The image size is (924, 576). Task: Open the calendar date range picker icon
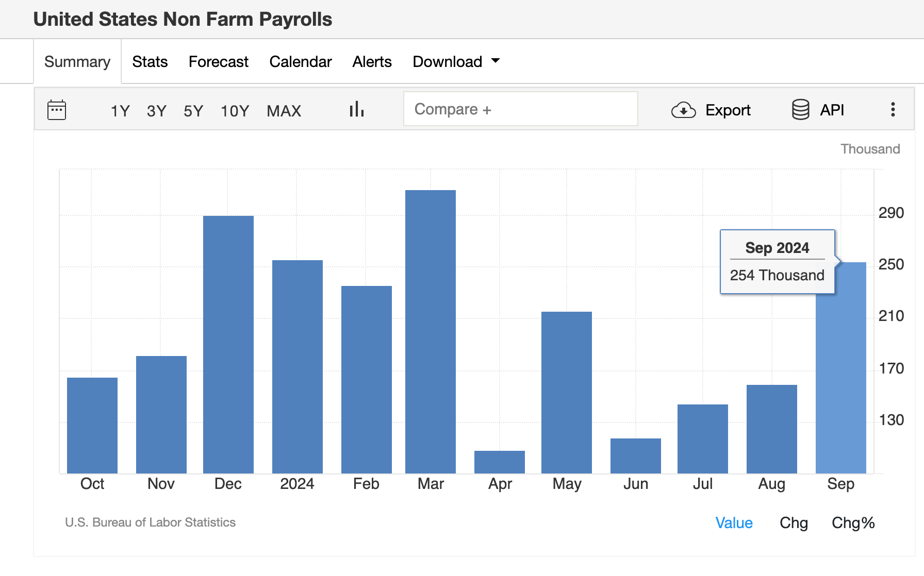click(57, 110)
